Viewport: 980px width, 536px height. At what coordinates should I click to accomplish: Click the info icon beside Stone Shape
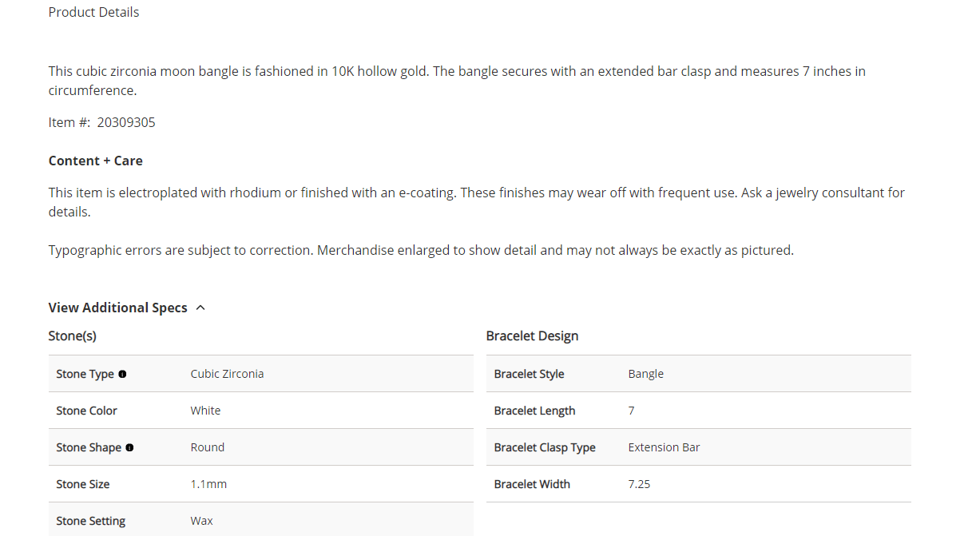point(129,447)
